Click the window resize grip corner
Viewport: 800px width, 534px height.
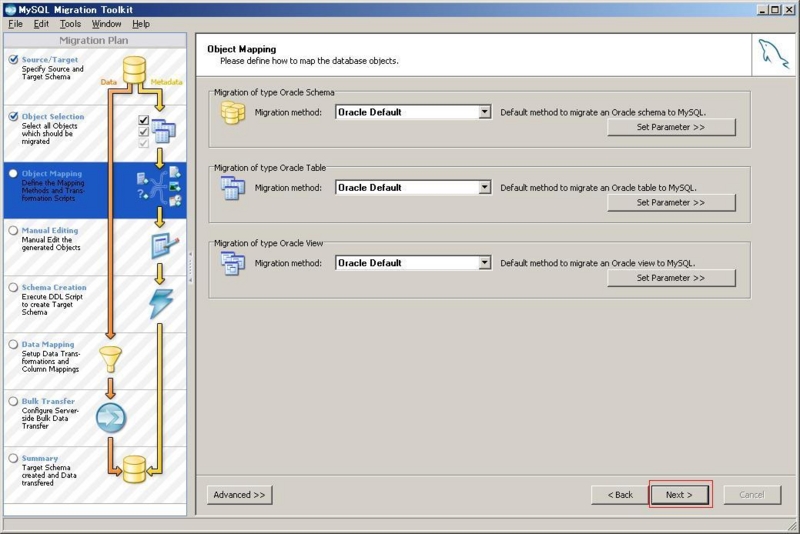click(x=792, y=525)
